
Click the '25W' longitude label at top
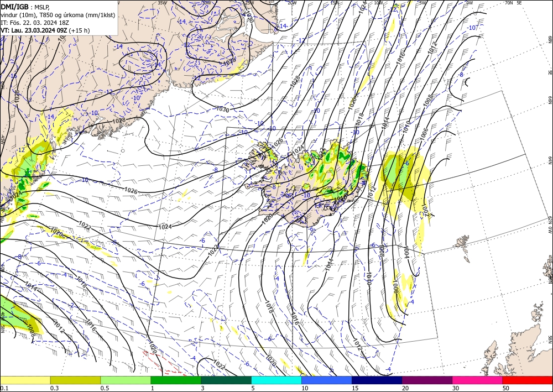click(249, 2)
